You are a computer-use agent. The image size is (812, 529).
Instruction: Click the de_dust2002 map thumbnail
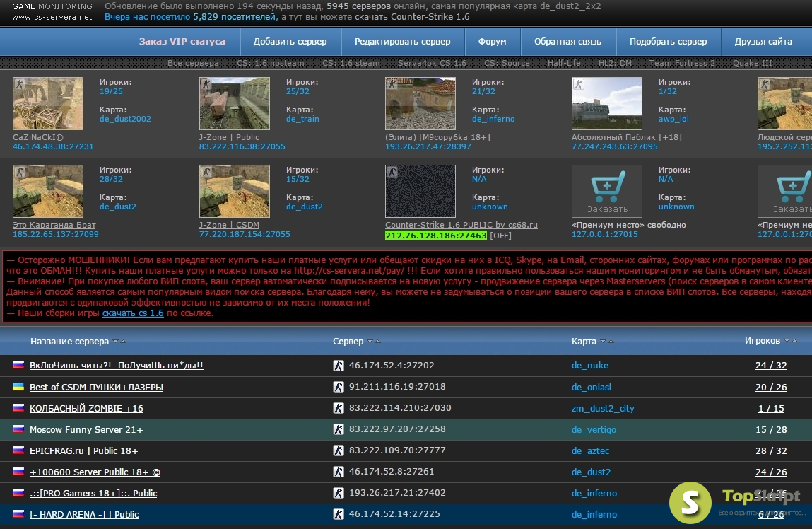coord(47,104)
